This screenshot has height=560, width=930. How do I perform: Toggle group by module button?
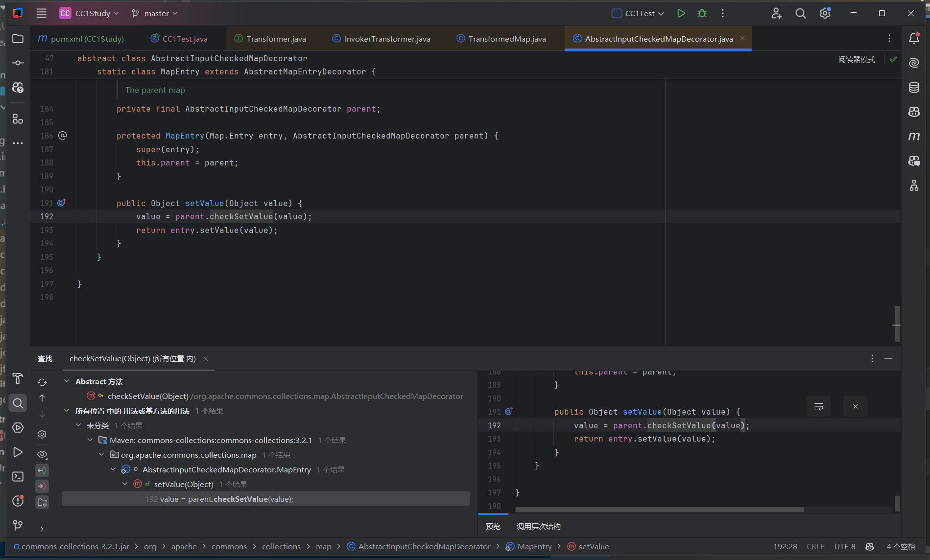pos(42,503)
